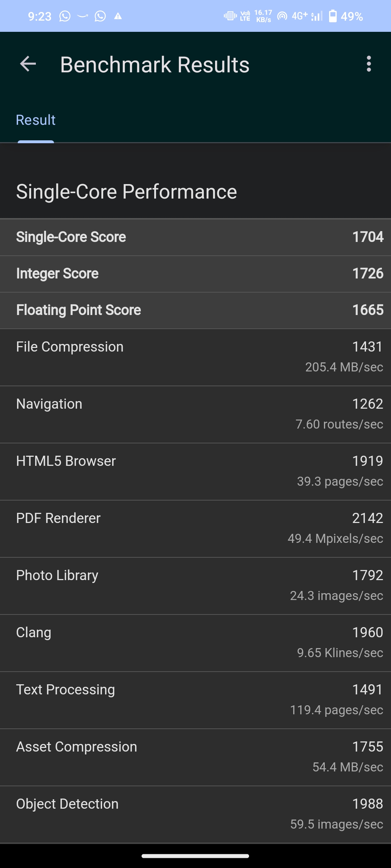Tap the Navigation benchmark row
This screenshot has width=391, height=868.
[195, 414]
